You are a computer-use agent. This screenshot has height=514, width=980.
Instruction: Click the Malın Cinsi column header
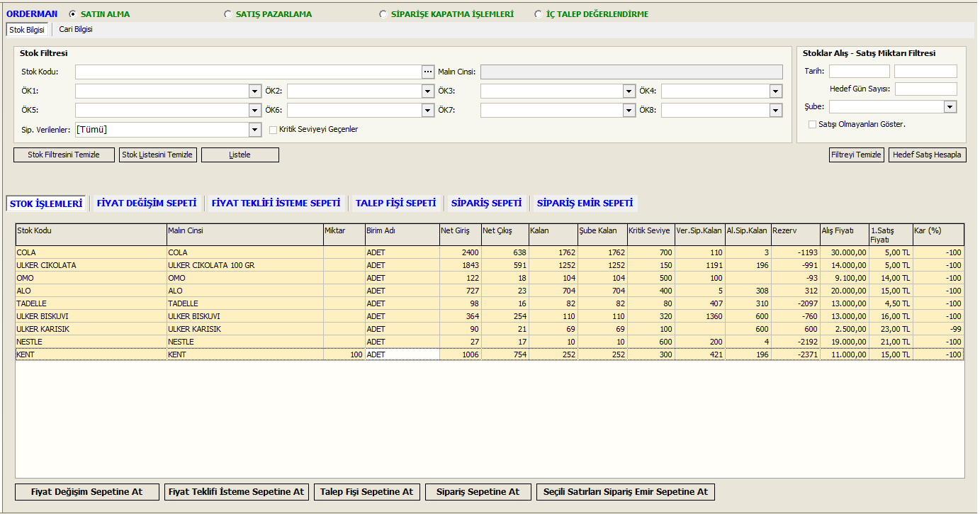(244, 235)
